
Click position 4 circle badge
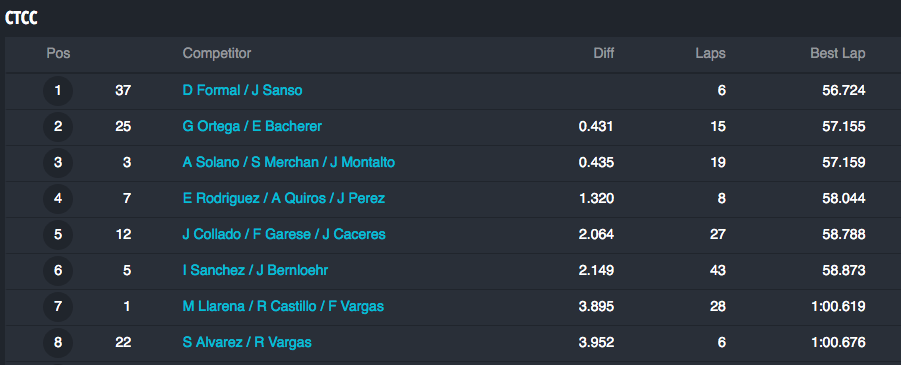point(58,198)
